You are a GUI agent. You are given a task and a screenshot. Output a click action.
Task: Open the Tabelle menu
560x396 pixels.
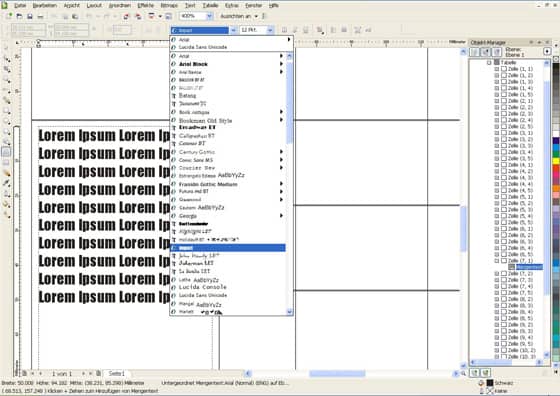click(x=210, y=5)
